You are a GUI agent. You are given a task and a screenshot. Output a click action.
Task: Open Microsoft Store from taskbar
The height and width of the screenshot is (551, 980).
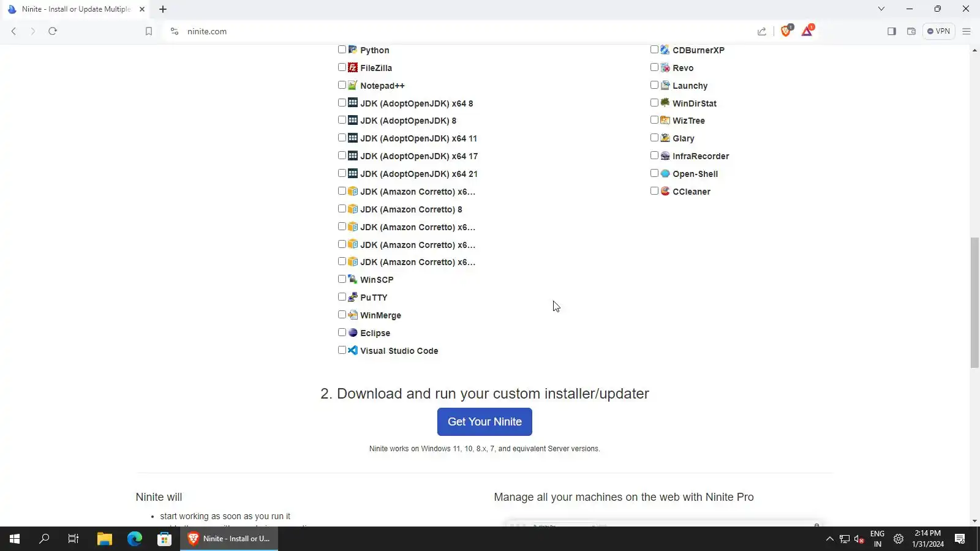pos(164,539)
